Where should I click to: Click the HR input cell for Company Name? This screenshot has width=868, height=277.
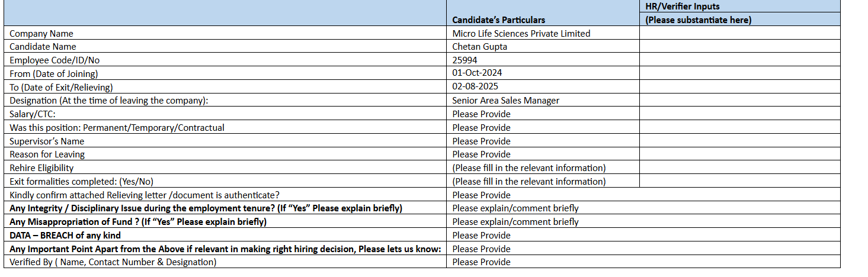coord(739,34)
